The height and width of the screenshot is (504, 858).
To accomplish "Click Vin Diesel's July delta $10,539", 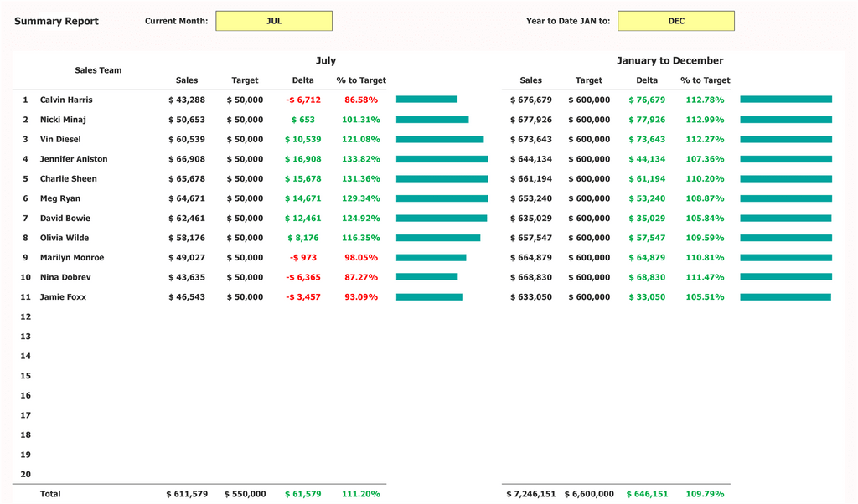I will pyautogui.click(x=302, y=139).
